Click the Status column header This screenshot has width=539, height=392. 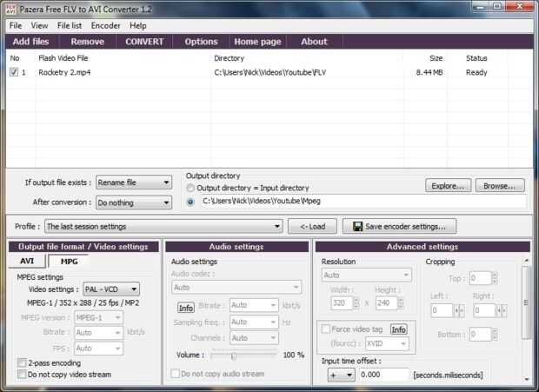point(476,58)
